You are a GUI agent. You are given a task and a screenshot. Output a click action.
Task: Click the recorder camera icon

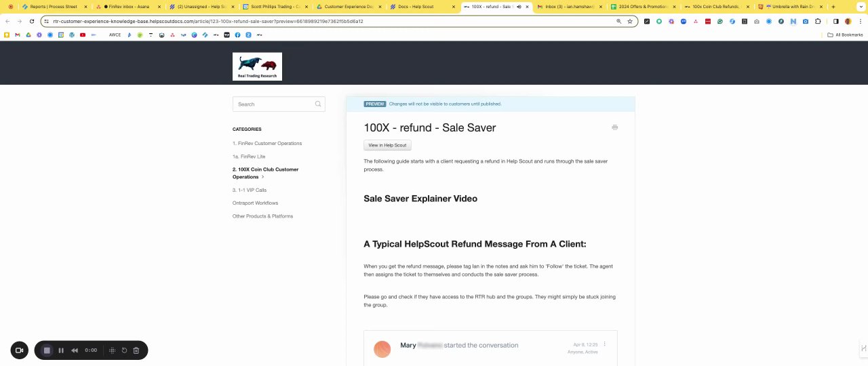pos(19,350)
